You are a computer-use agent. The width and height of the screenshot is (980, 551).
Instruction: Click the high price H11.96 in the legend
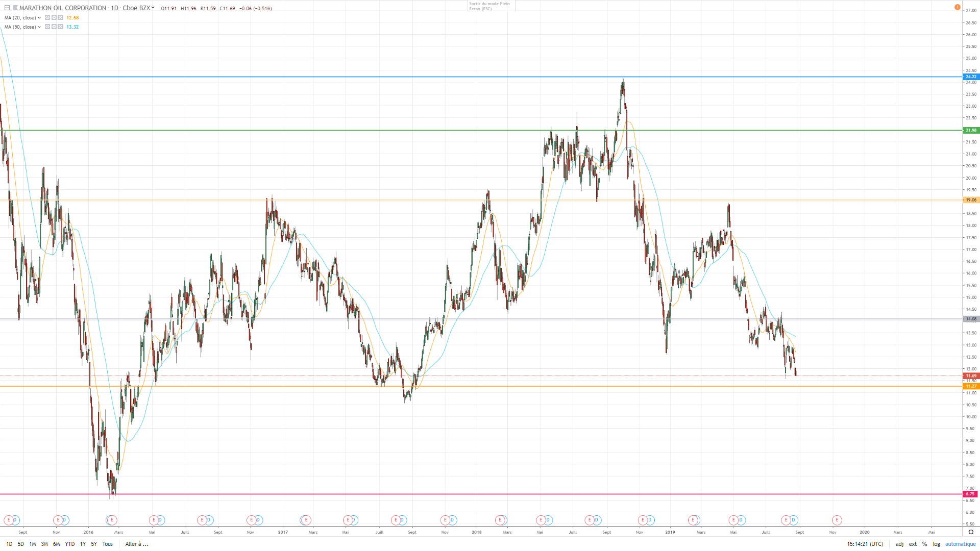188,9
